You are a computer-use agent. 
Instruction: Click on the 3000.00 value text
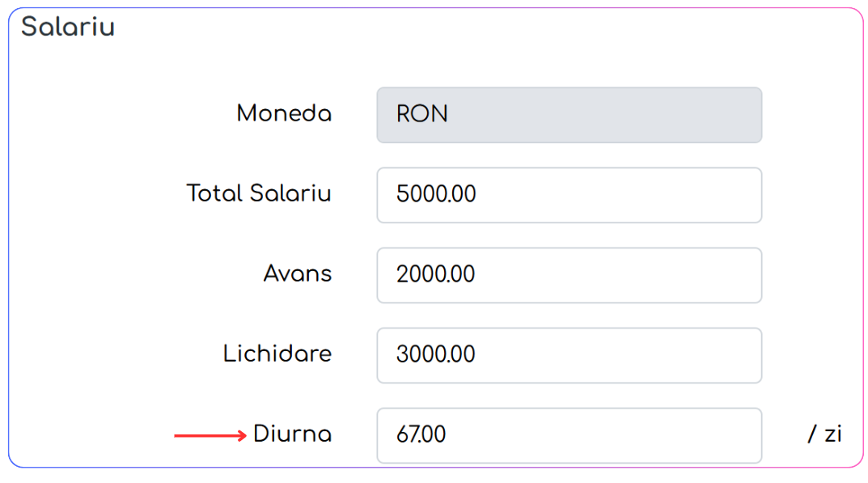(x=436, y=354)
